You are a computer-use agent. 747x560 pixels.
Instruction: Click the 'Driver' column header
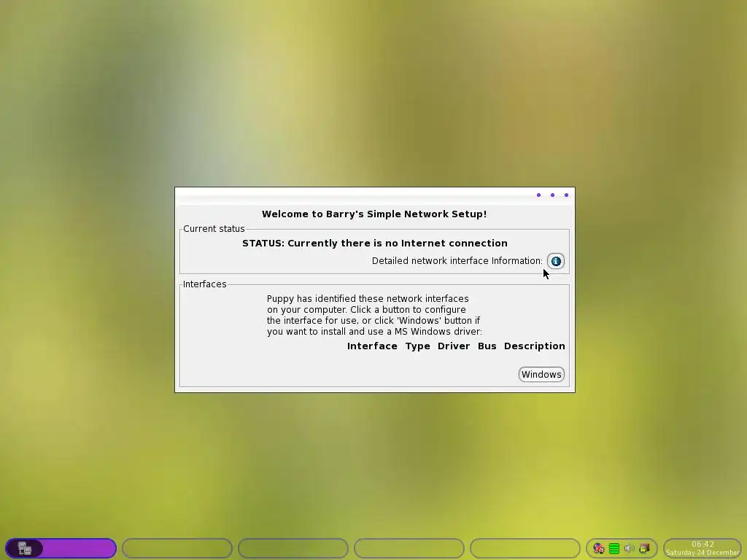coord(454,346)
